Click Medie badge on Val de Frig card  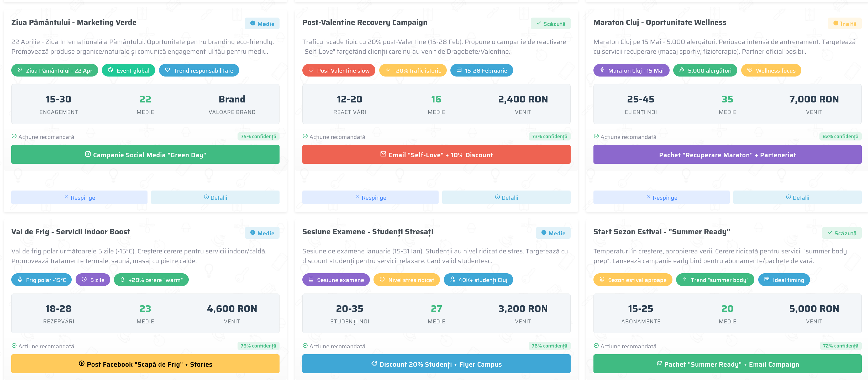pos(262,233)
